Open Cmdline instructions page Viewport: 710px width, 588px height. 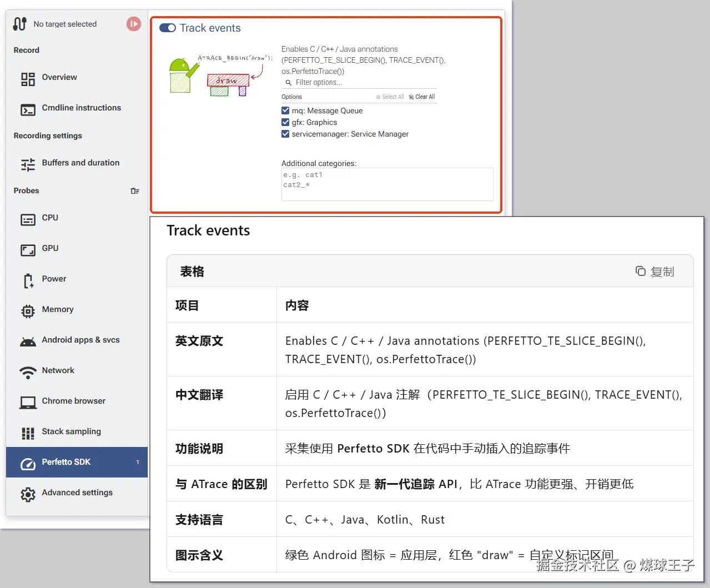(77, 108)
